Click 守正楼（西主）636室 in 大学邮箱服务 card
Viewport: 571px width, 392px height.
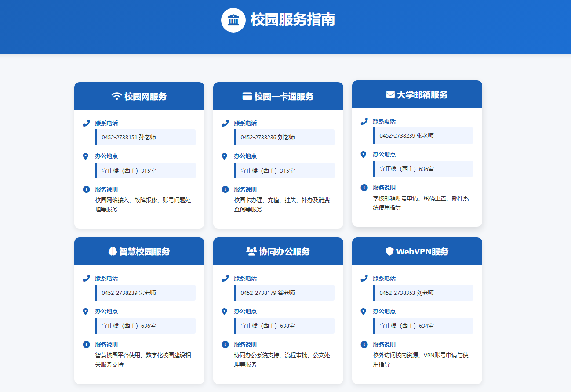423,169
